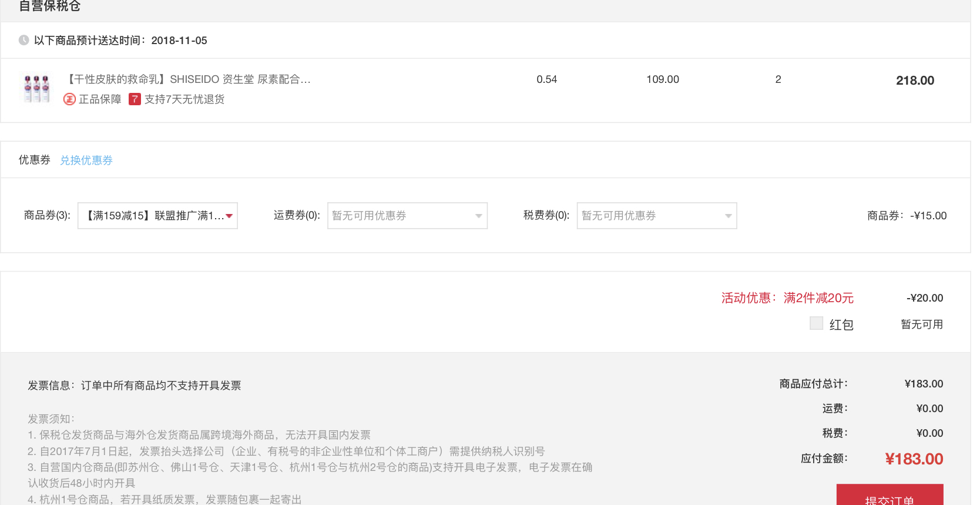Click the clock icon beside estimated delivery time
The width and height of the screenshot is (980, 505).
[x=24, y=40]
